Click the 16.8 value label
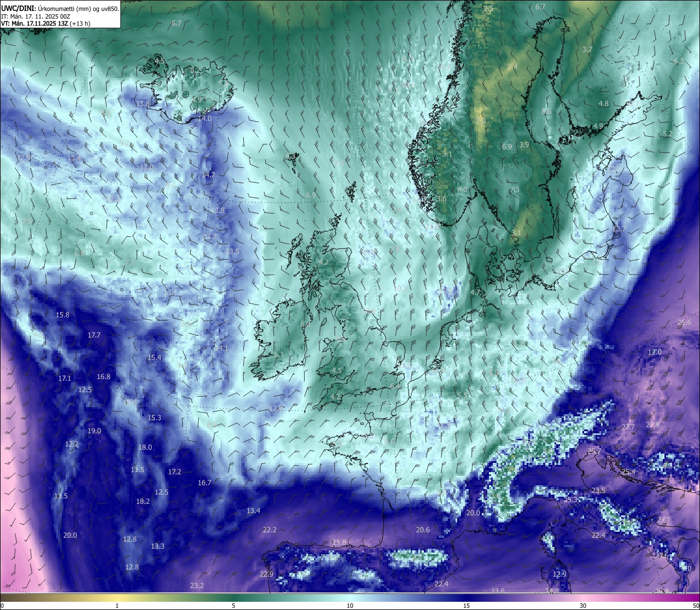 pos(103,377)
